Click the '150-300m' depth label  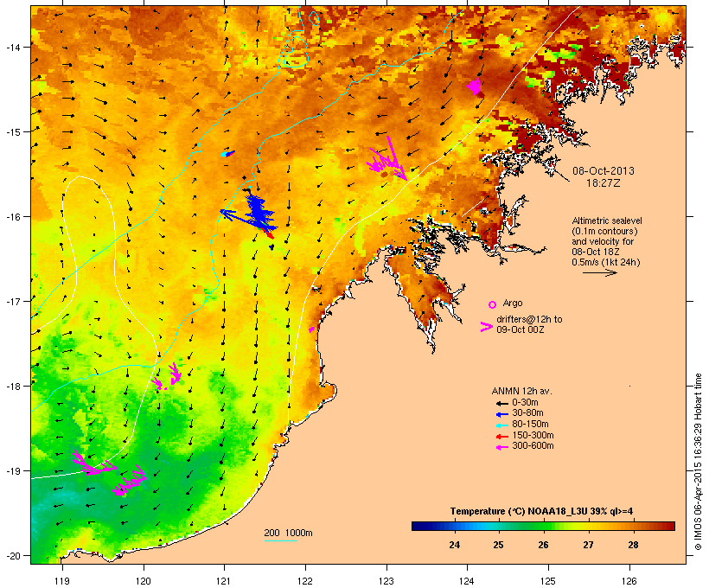533,435
